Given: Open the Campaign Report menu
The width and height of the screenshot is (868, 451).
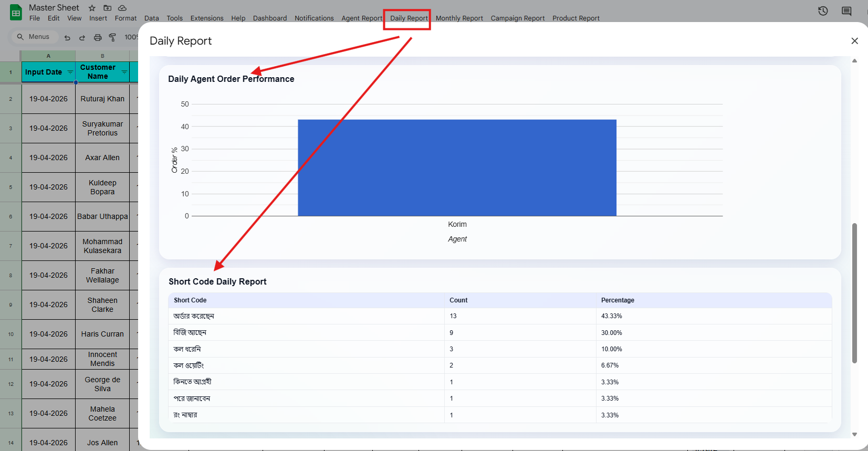Looking at the screenshot, I should (518, 18).
